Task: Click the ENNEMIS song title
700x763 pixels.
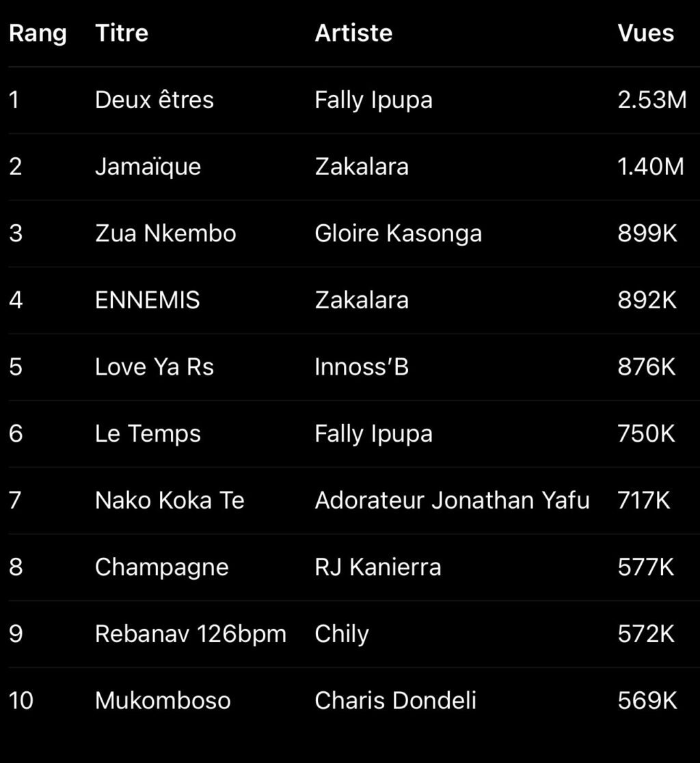Action: point(148,300)
